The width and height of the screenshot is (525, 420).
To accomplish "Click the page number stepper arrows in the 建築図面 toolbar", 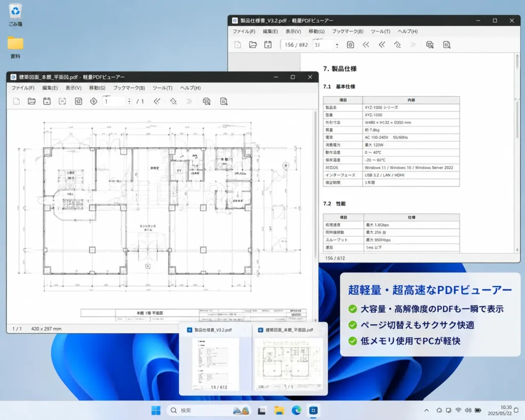I will point(129,101).
